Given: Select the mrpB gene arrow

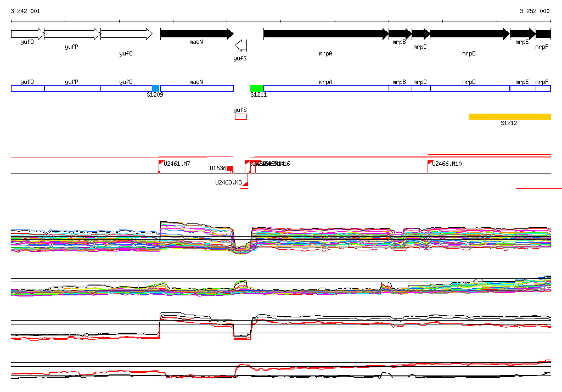Looking at the screenshot, I should tap(400, 34).
